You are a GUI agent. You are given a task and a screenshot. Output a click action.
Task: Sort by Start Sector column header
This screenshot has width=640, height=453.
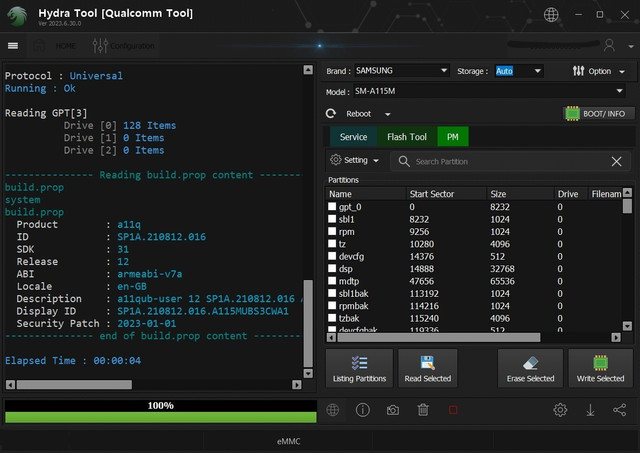(447, 194)
